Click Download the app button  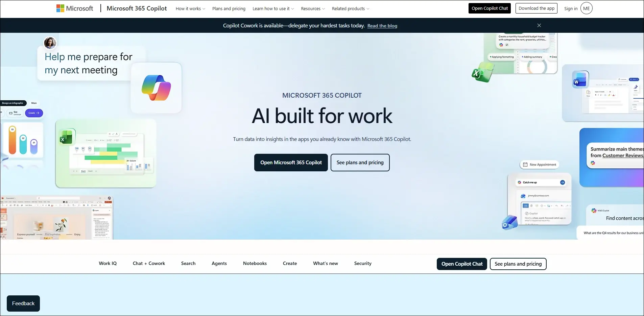pos(536,8)
